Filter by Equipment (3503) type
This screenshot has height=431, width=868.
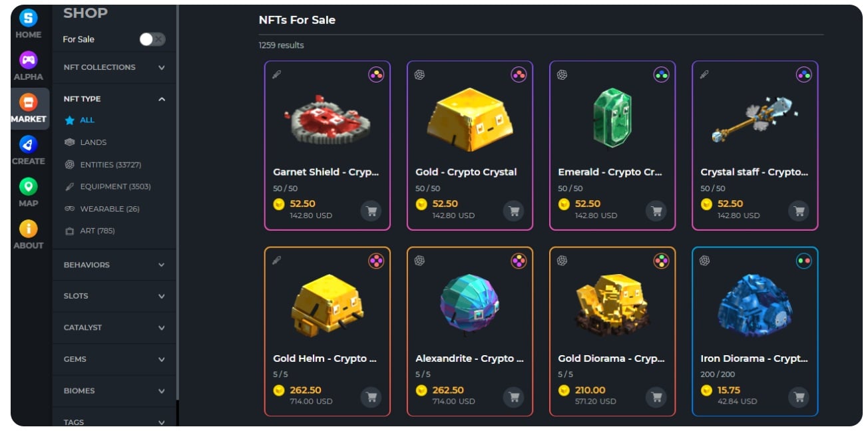[114, 187]
